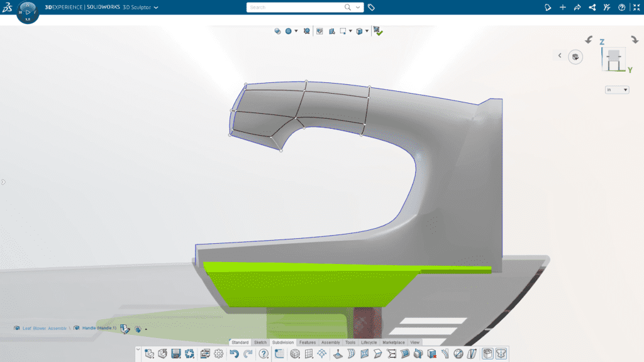Click the Undo arrow in bottom toolbar
Screen dimensions: 644x362
click(234, 354)
